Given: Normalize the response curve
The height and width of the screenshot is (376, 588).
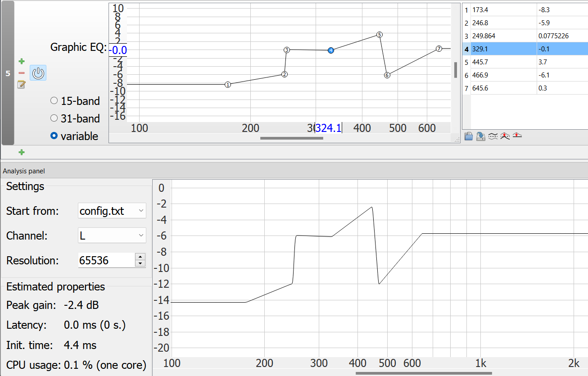Looking at the screenshot, I should pyautogui.click(x=505, y=136).
